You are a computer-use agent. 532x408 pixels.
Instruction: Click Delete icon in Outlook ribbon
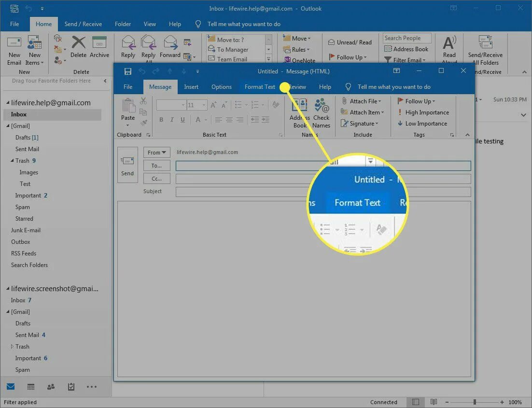point(78,47)
